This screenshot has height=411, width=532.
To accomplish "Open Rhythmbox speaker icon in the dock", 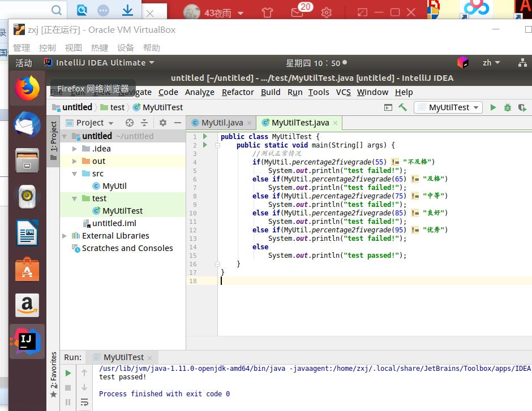I will 27,197.
